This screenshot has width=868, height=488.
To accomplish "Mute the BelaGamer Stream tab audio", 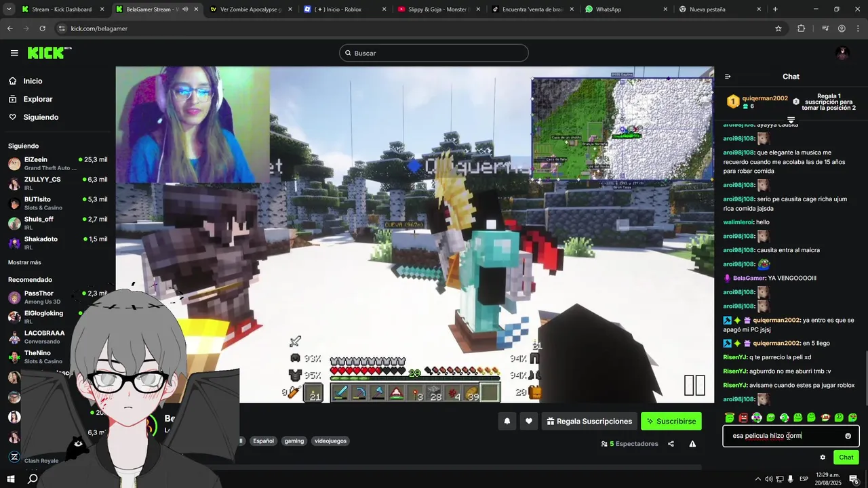I will (185, 9).
